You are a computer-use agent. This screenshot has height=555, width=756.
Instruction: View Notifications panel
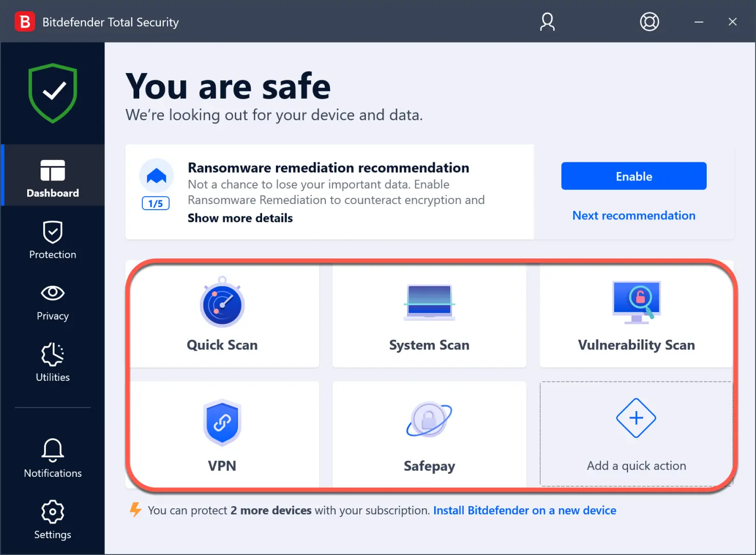53,458
